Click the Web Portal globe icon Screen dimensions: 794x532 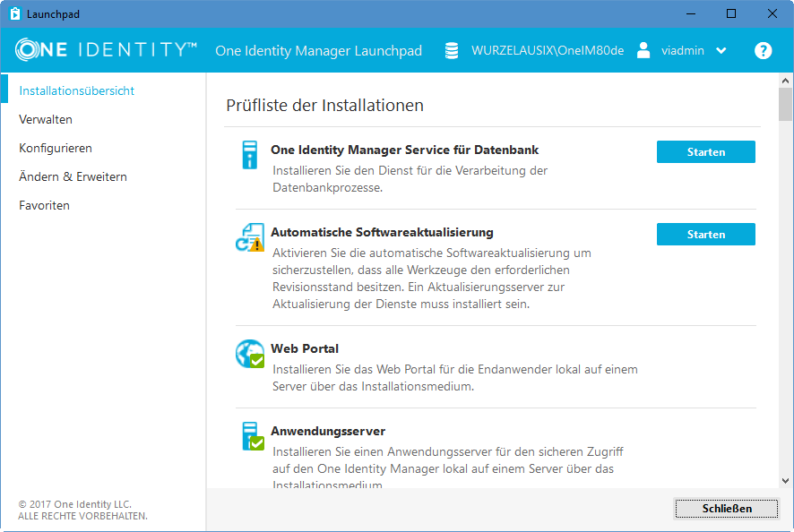click(250, 353)
